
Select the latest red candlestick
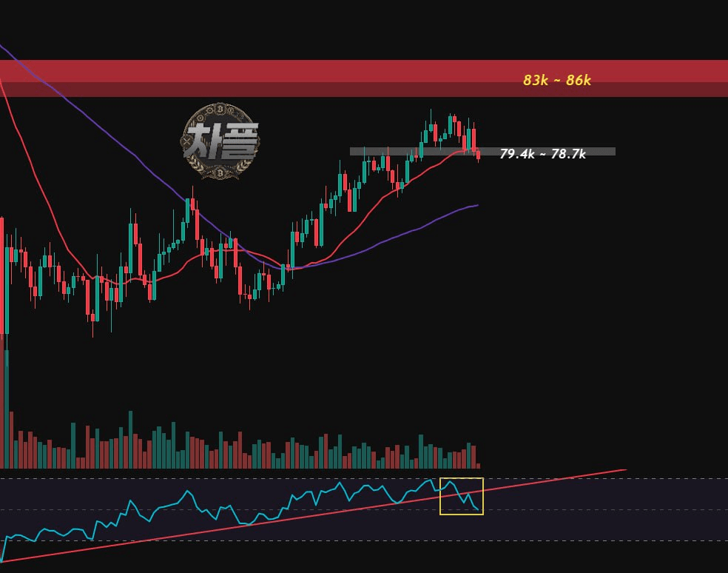coord(478,155)
